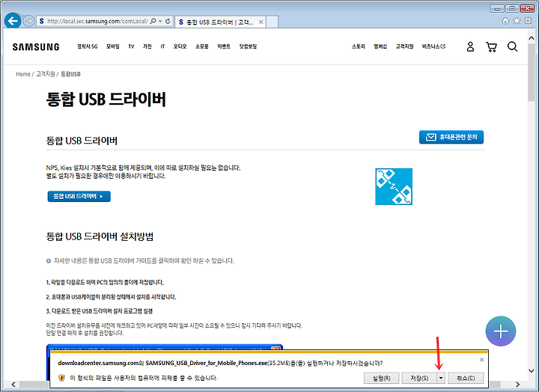Click the Home breadcrumb link
The image size is (539, 392).
click(23, 74)
